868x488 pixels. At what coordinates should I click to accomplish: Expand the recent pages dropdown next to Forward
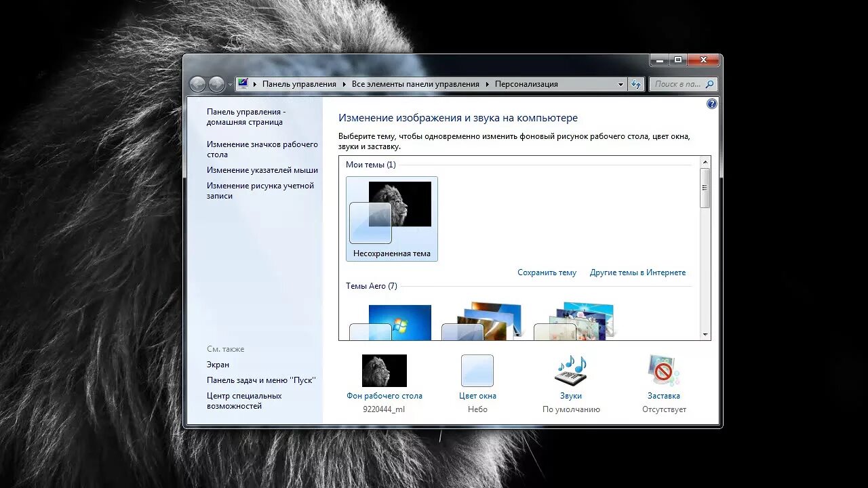229,85
